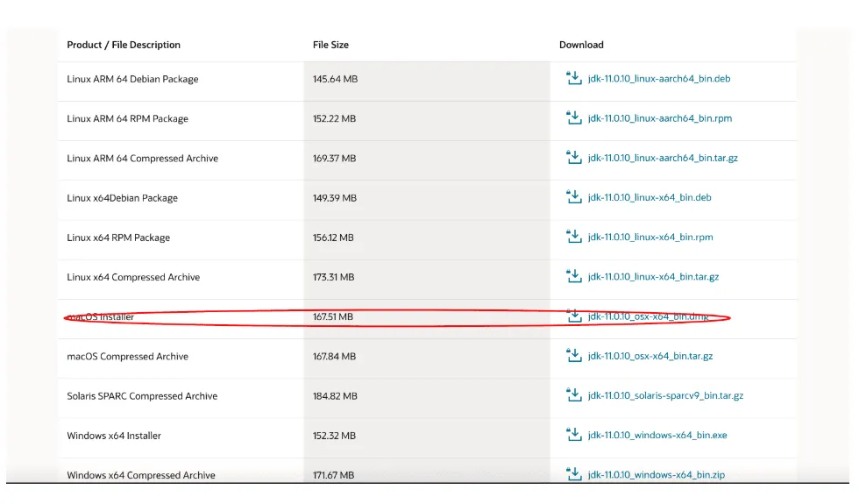This screenshot has width=859, height=504.
Task: Select 'Linux x64 RPM Package' text
Action: click(118, 238)
